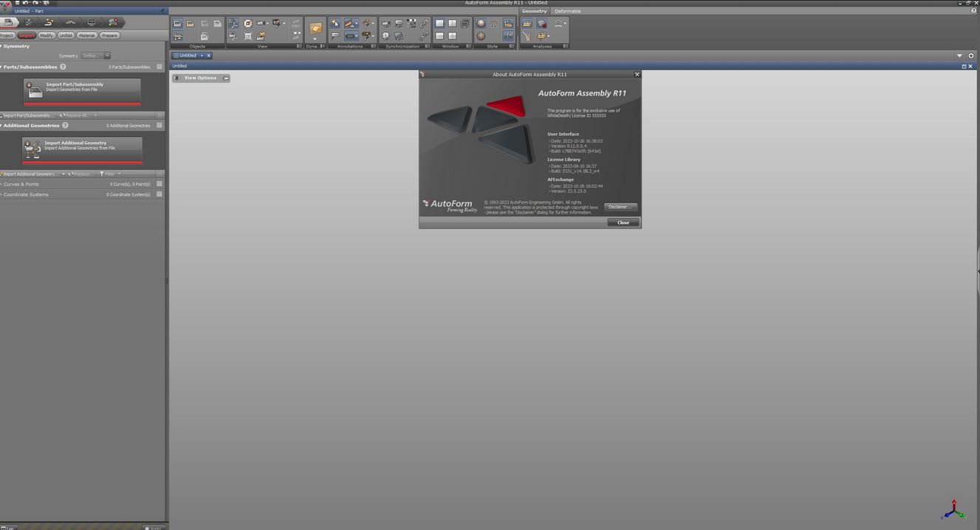This screenshot has height=530, width=980.
Task: Select the Project step pill
Action: coord(7,35)
